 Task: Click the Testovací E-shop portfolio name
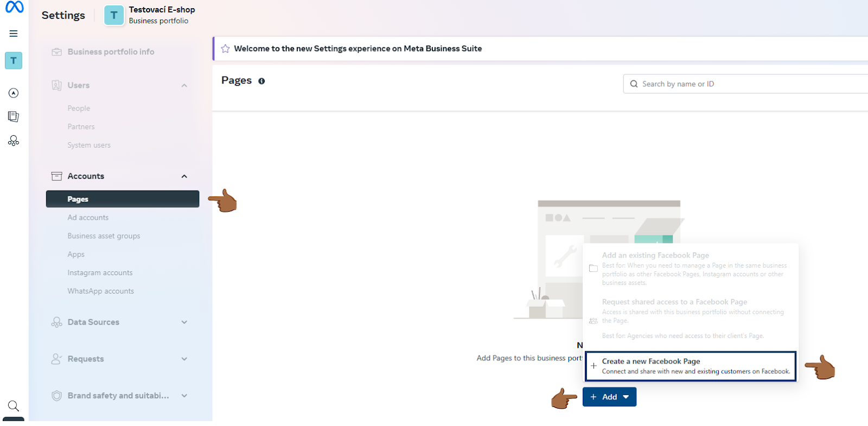click(162, 10)
